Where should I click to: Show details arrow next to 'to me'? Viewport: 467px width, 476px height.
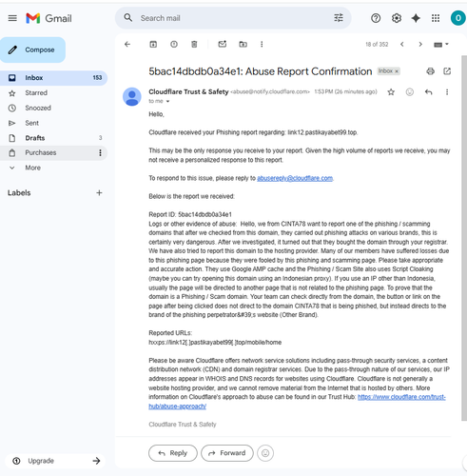coord(167,101)
